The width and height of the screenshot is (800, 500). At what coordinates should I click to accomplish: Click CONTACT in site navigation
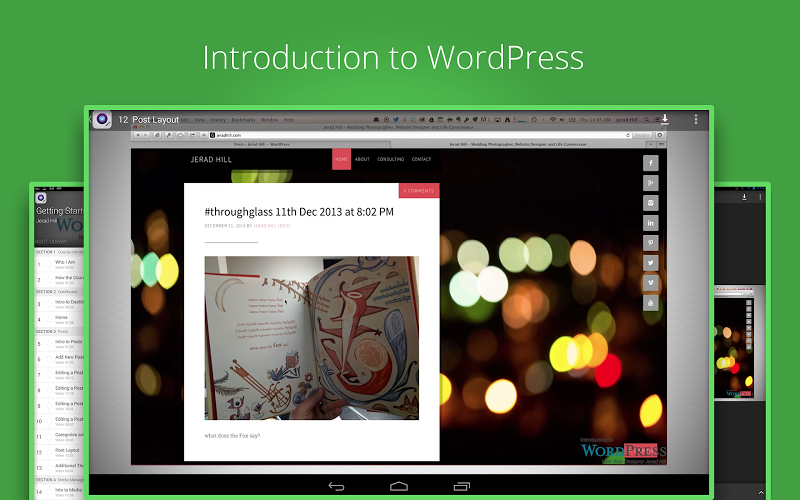point(421,159)
